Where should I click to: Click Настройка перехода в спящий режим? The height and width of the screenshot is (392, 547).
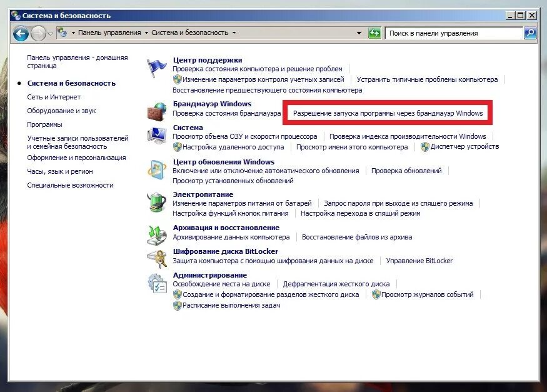[360, 213]
